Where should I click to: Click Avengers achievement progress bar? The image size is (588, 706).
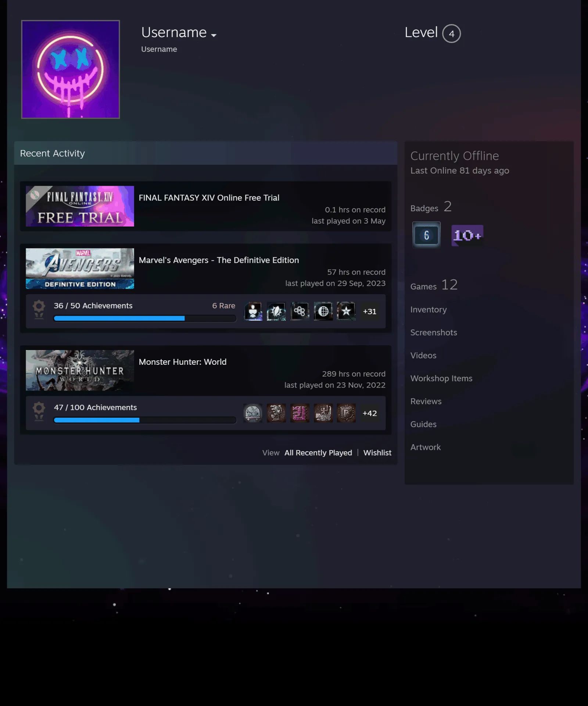(x=145, y=318)
